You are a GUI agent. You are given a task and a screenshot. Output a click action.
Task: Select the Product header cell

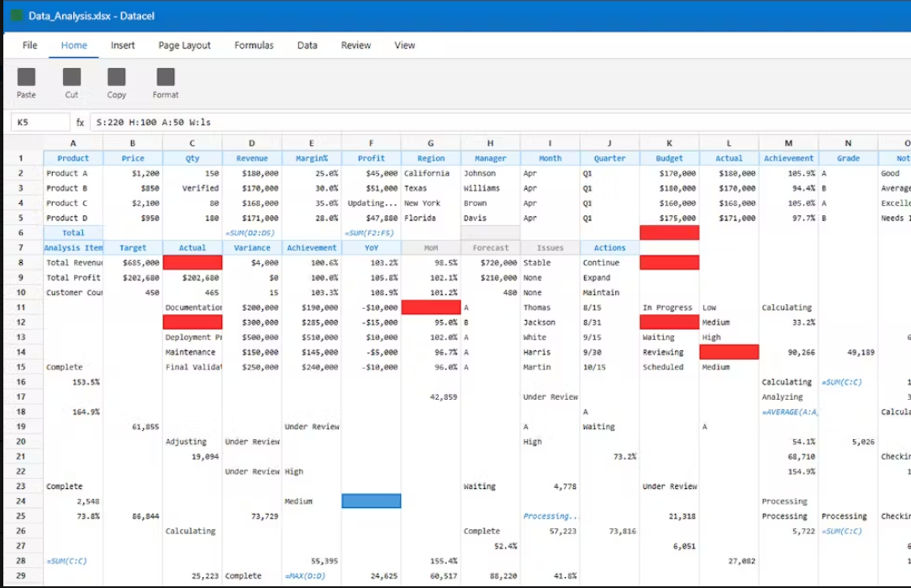(x=73, y=158)
